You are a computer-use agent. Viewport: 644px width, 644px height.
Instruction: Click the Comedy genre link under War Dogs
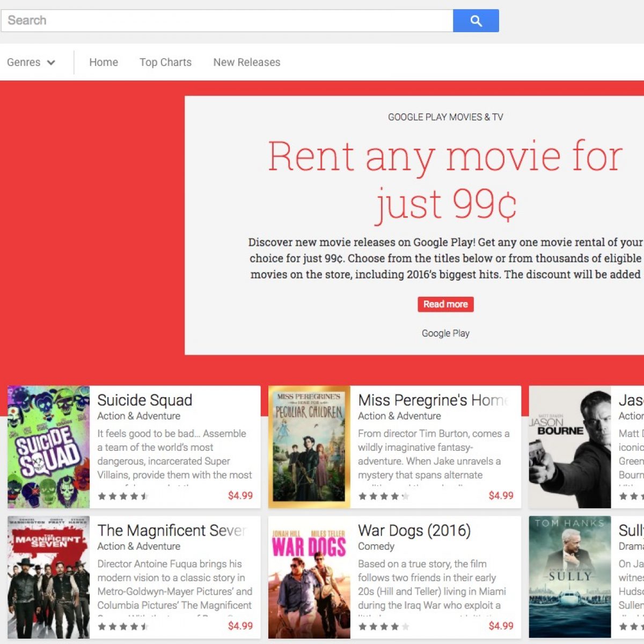click(x=376, y=546)
